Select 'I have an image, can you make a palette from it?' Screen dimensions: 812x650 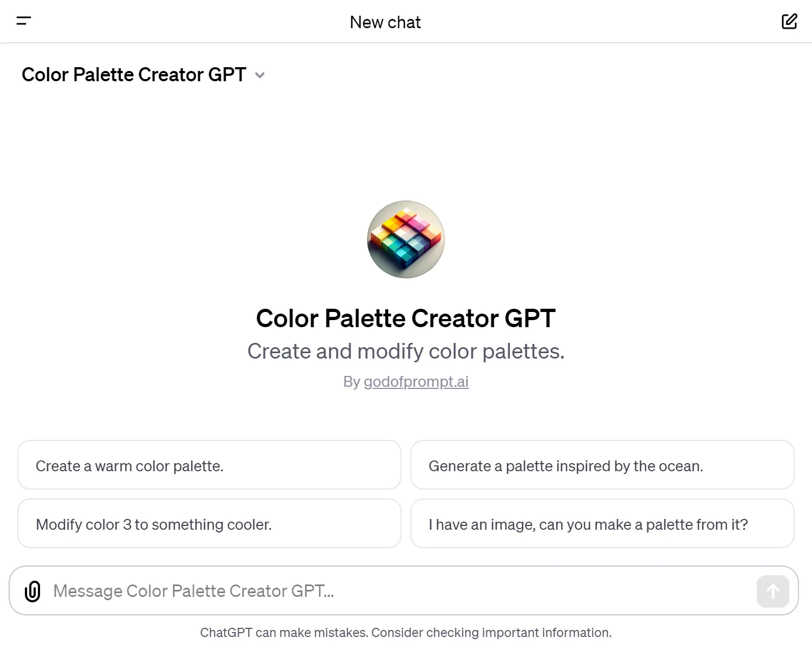(602, 524)
